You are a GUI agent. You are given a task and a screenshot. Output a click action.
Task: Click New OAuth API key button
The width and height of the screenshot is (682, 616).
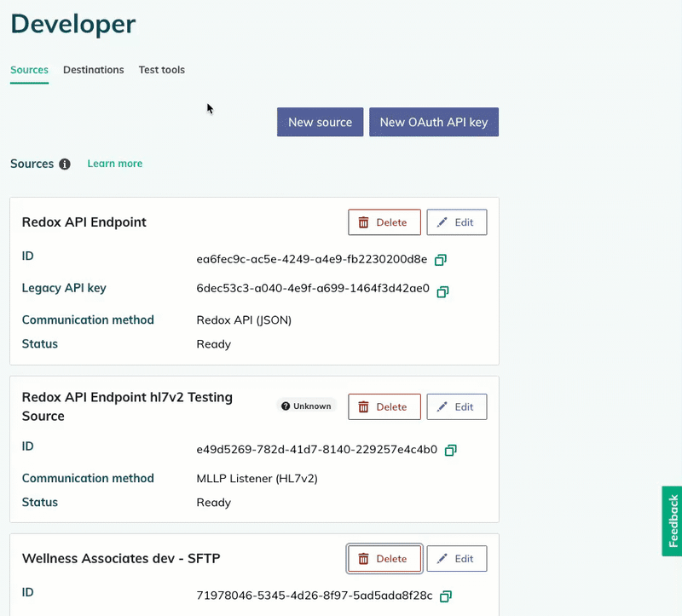[x=434, y=122]
